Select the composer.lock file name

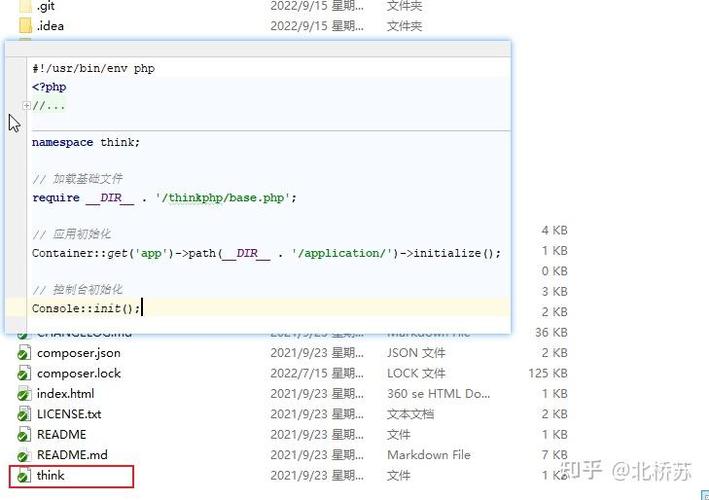79,373
